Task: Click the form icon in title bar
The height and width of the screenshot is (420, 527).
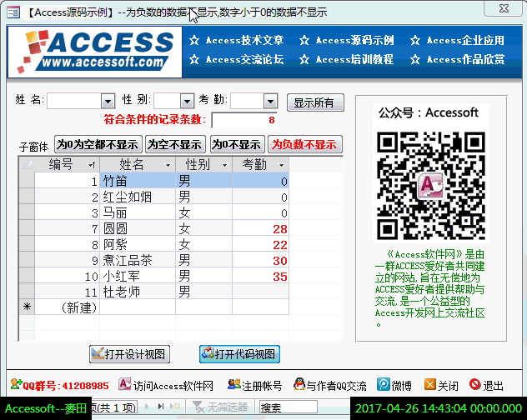Action: point(14,12)
